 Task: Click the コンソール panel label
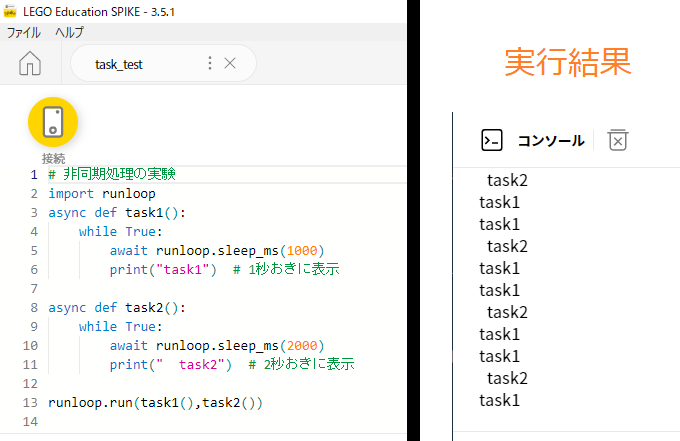pos(551,140)
